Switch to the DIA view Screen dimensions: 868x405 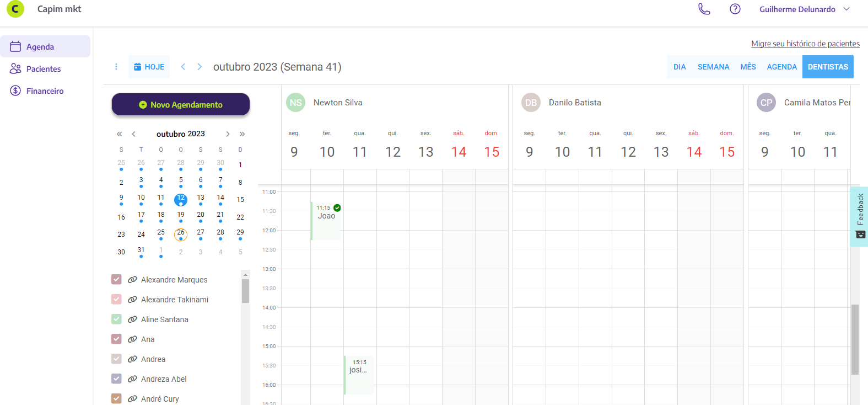[x=680, y=67]
